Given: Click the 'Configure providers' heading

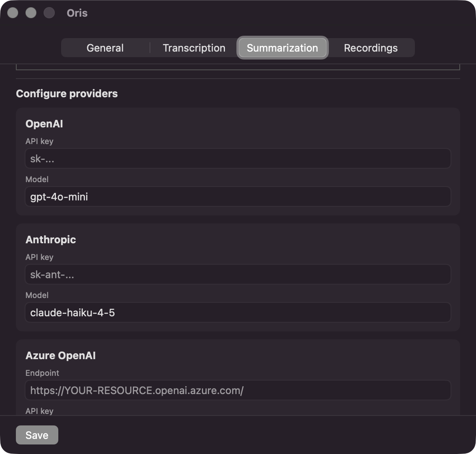Looking at the screenshot, I should click(x=67, y=94).
